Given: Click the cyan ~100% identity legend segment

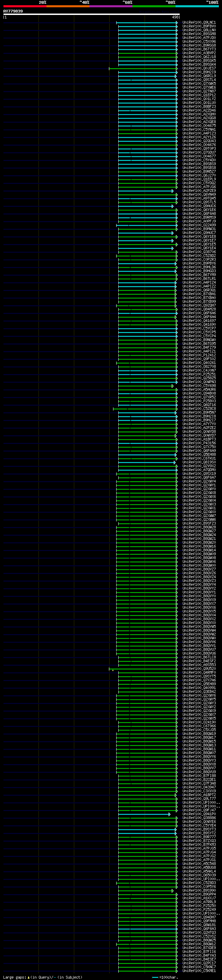Looking at the screenshot, I should pyautogui.click(x=197, y=6).
